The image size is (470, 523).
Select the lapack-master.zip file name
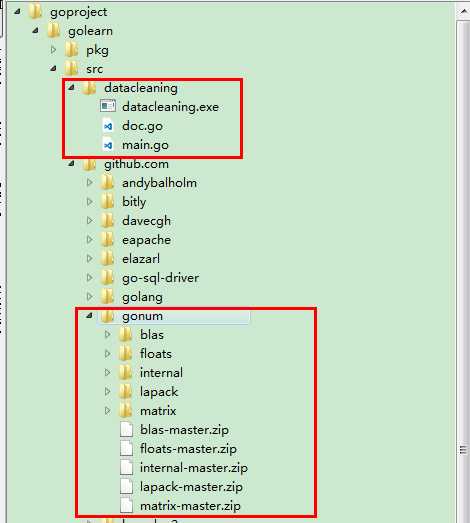191,487
